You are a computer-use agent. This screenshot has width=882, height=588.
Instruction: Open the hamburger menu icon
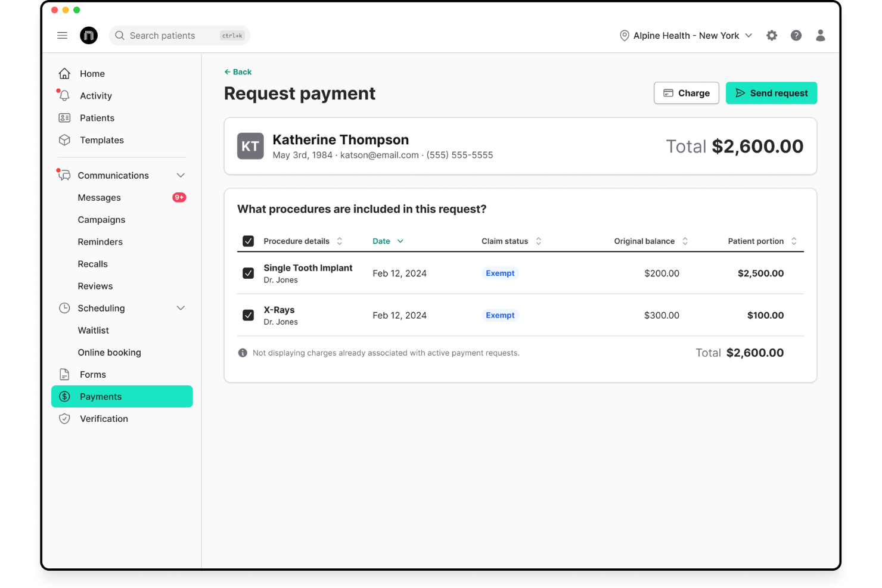click(62, 36)
